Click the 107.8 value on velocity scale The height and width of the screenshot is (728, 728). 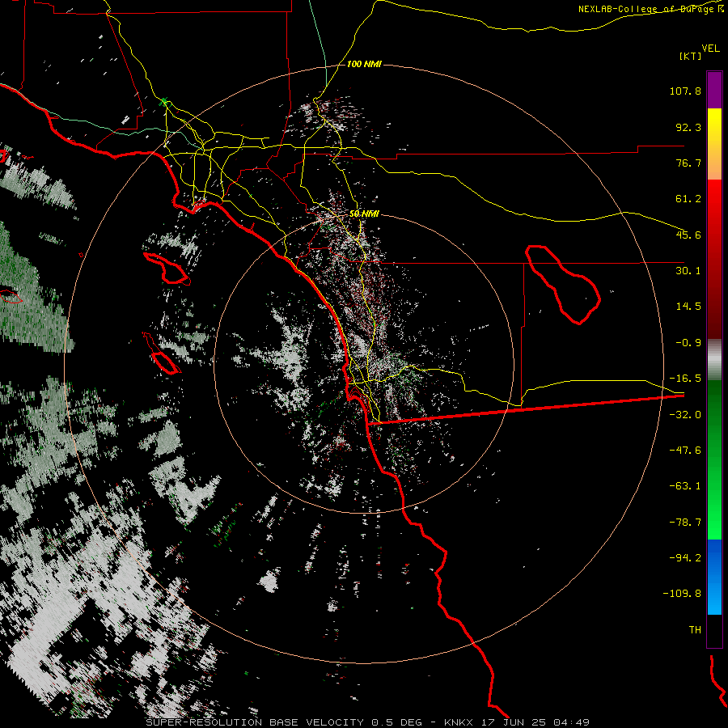[x=685, y=91]
